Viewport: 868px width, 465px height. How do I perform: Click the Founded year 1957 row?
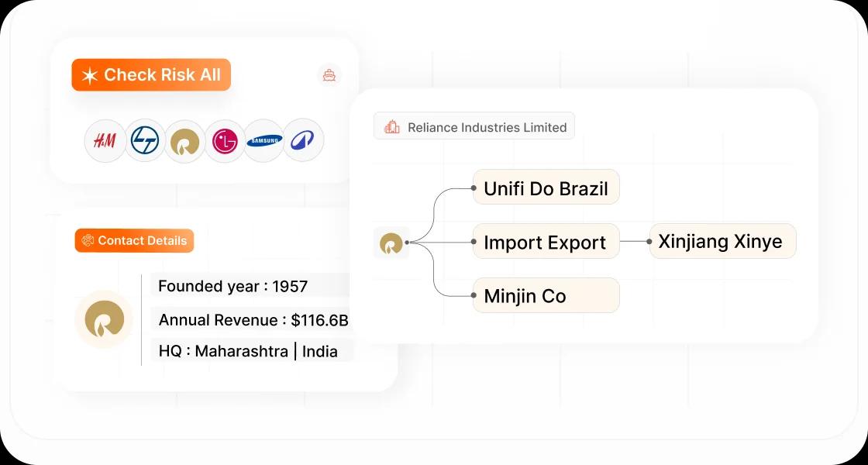pos(233,286)
